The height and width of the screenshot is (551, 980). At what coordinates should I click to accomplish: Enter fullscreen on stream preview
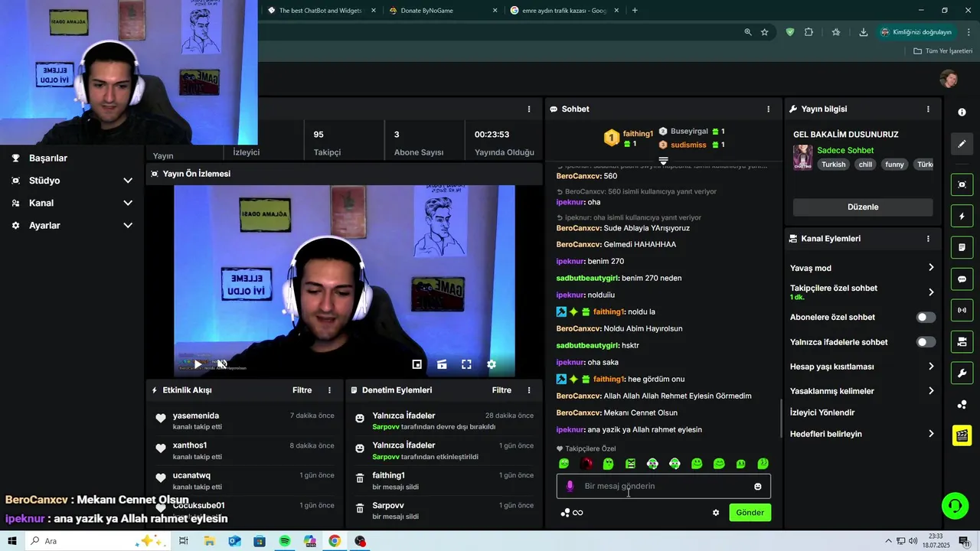point(466,364)
